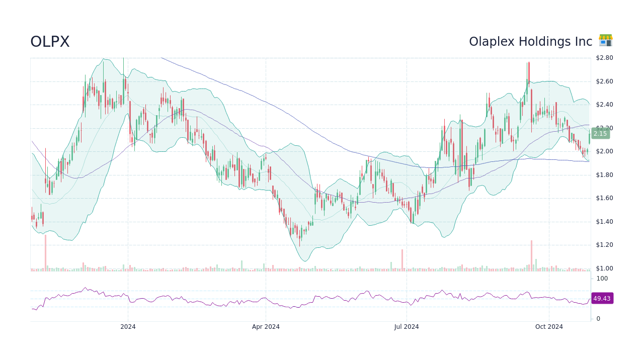Click the $2.80 price axis label
644x362 pixels.
tap(604, 58)
